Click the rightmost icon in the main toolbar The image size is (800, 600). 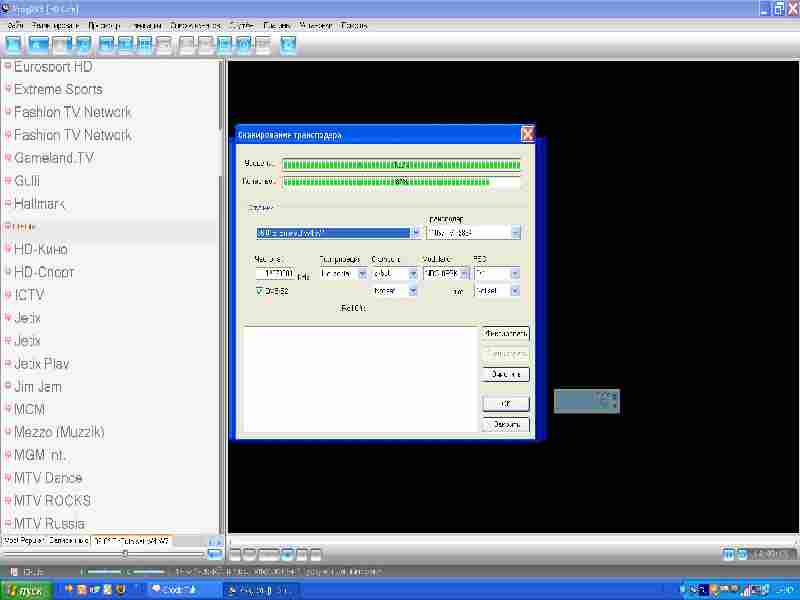click(288, 44)
